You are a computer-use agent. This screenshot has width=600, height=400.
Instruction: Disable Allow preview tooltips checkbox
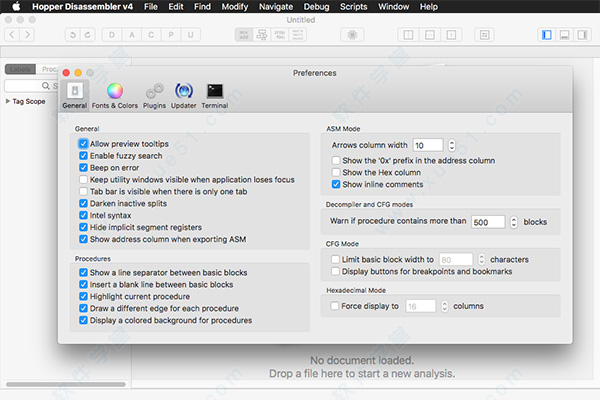84,144
